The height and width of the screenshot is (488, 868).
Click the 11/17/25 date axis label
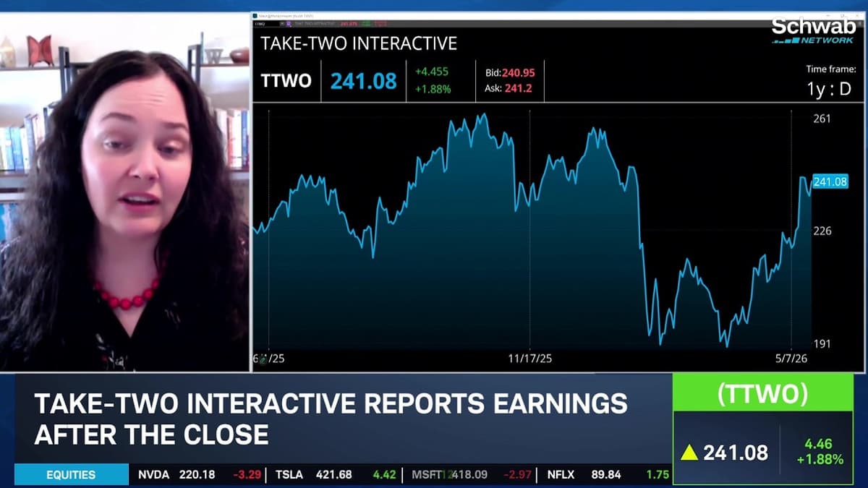coord(530,358)
